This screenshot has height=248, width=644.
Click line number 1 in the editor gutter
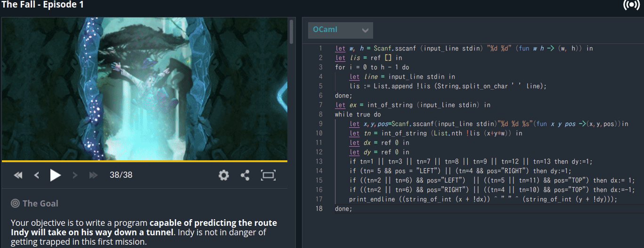(x=320, y=48)
